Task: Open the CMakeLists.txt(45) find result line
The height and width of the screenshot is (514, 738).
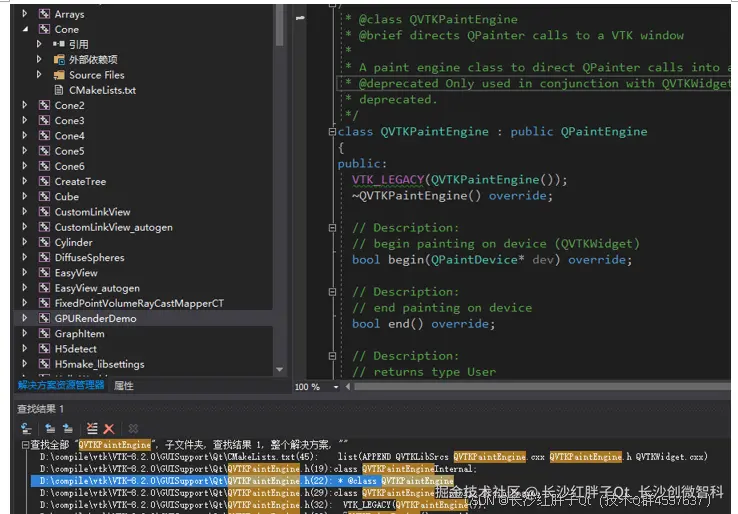Action: (373, 457)
